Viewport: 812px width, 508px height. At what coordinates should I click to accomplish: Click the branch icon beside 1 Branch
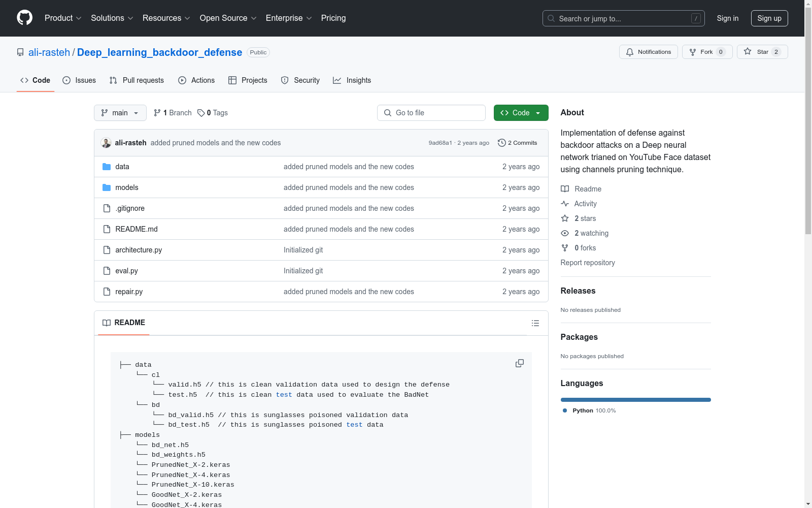tap(157, 113)
